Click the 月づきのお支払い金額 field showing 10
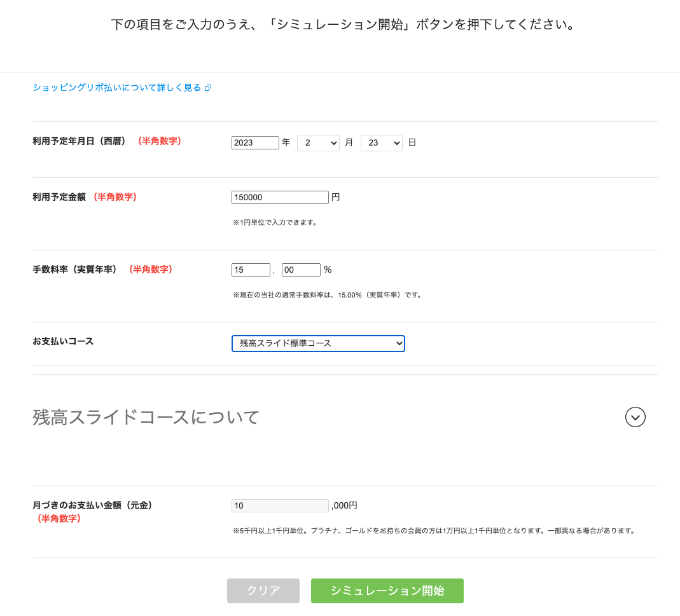The width and height of the screenshot is (680, 616). [x=280, y=505]
